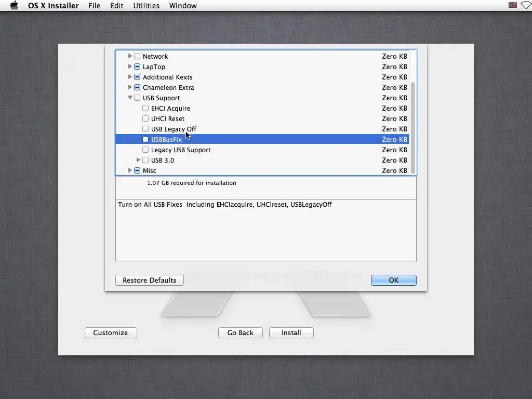The width and height of the screenshot is (532, 399).
Task: Open the OS X Installer menu
Action: point(54,5)
